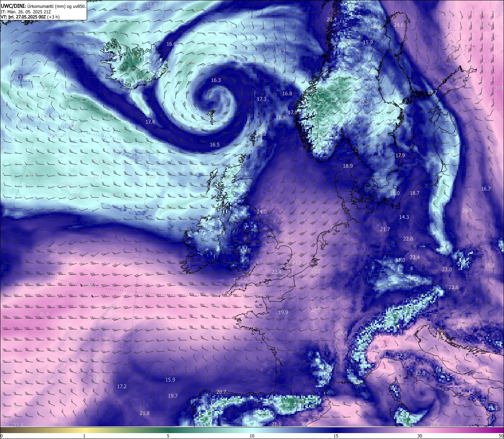Click the 18.7 value in the Baltic

(415, 193)
